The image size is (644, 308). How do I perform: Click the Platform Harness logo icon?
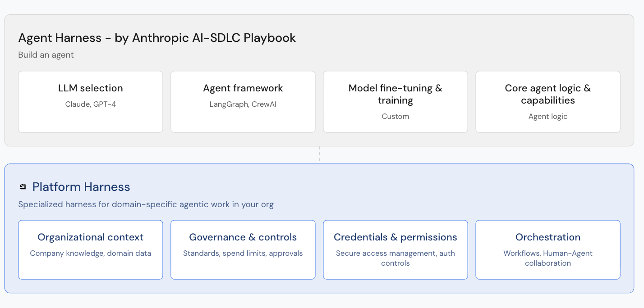[x=23, y=186]
